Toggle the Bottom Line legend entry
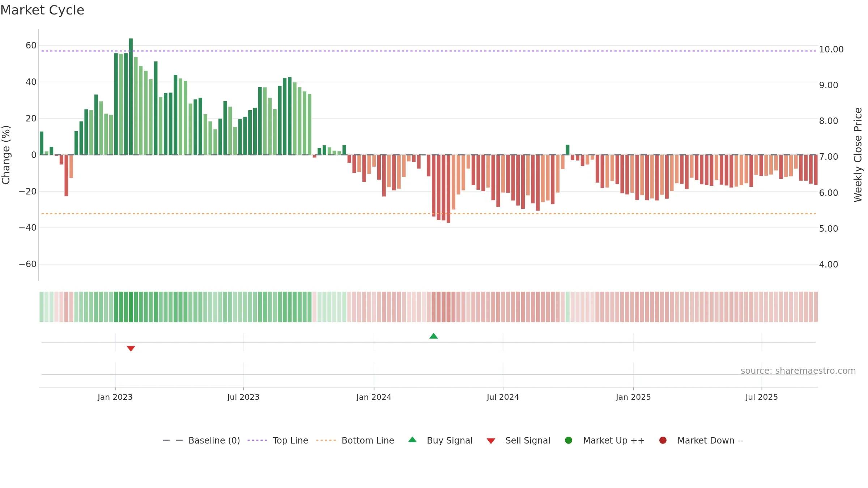This screenshot has width=868, height=488. click(x=355, y=440)
